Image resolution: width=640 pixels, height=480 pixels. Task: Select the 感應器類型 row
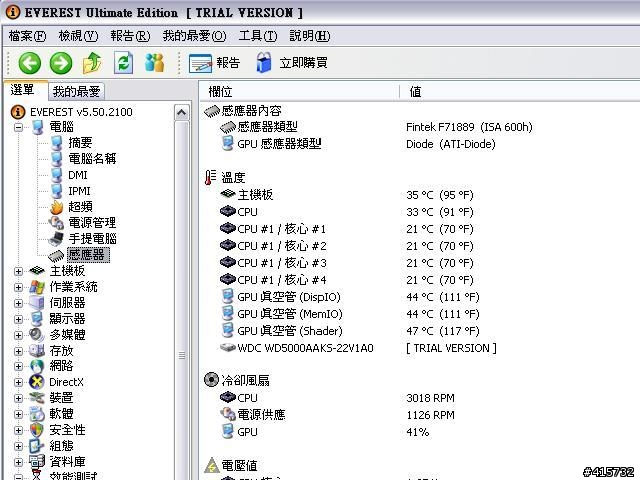click(x=420, y=127)
